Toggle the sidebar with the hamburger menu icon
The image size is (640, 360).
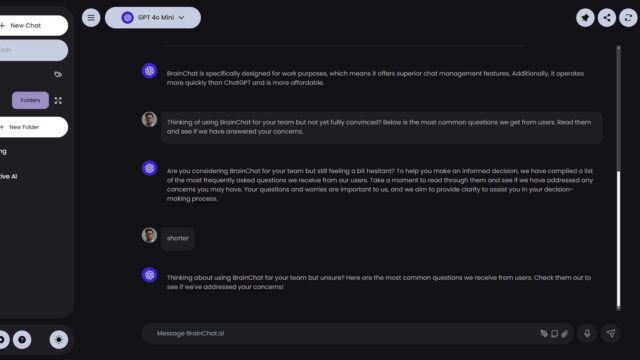(x=91, y=18)
